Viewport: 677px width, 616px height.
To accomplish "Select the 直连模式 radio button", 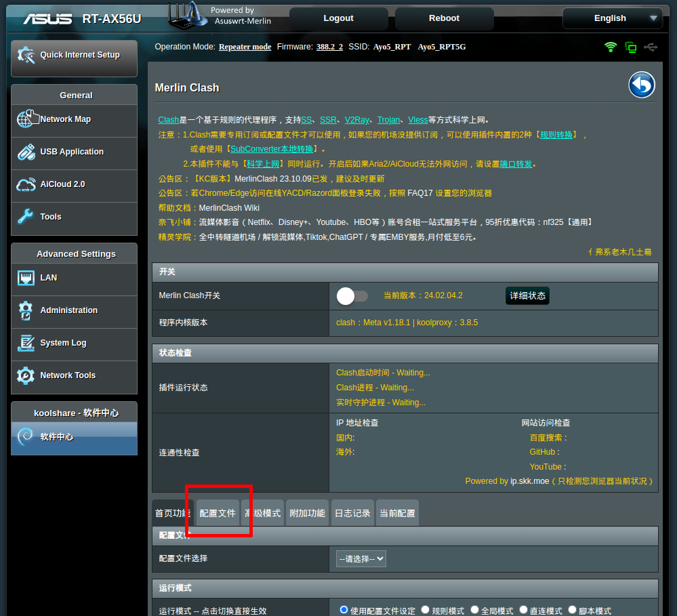I will [523, 609].
